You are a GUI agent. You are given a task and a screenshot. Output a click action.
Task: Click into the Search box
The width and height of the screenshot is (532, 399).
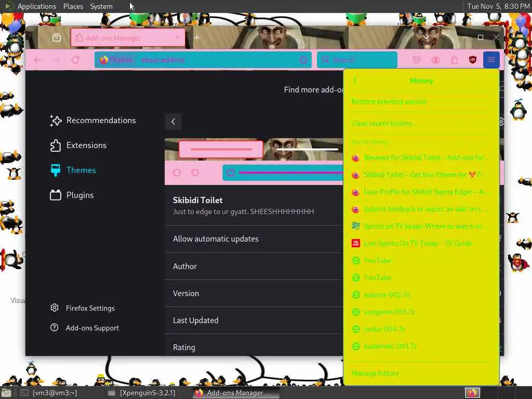click(x=357, y=60)
